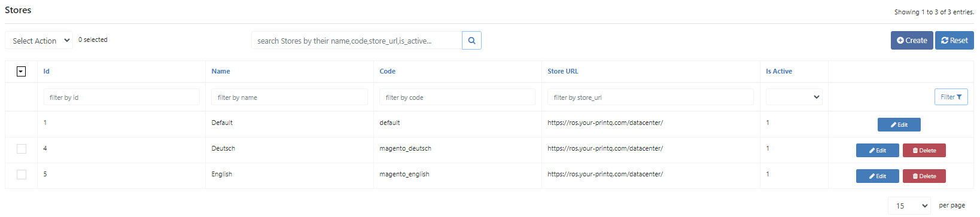The width and height of the screenshot is (980, 217).
Task: Sort table by Code column header
Action: point(387,71)
